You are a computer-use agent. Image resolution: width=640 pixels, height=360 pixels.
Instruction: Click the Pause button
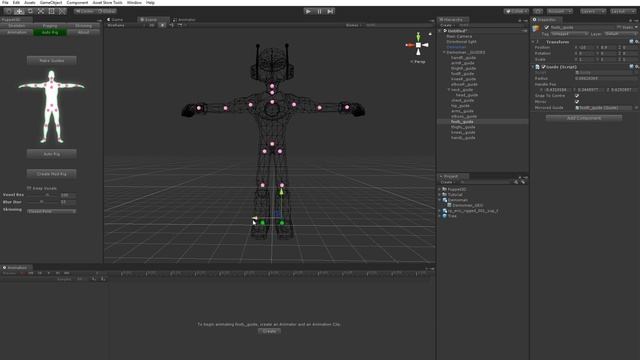(320, 11)
